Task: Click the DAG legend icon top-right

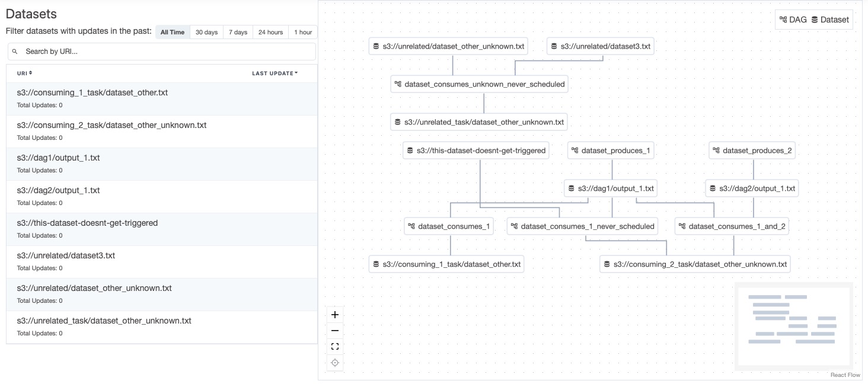Action: point(784,19)
